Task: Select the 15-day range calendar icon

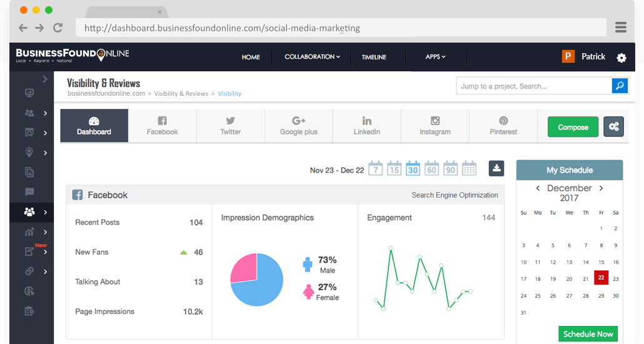Action: [x=394, y=168]
